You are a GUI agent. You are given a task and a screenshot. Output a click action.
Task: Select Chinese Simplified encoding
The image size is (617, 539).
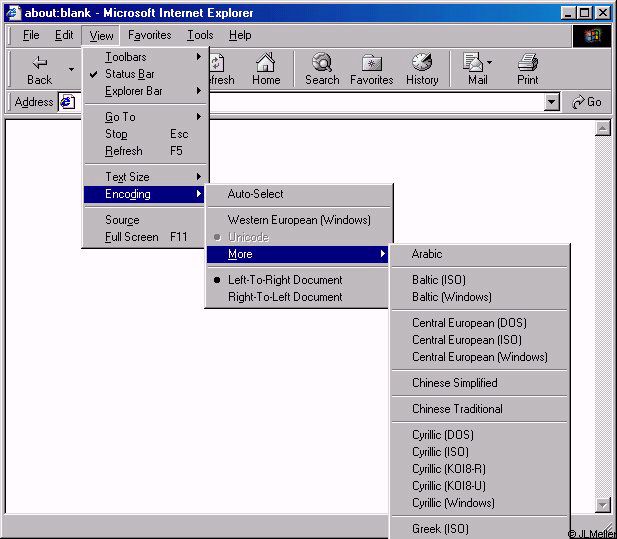click(x=479, y=383)
